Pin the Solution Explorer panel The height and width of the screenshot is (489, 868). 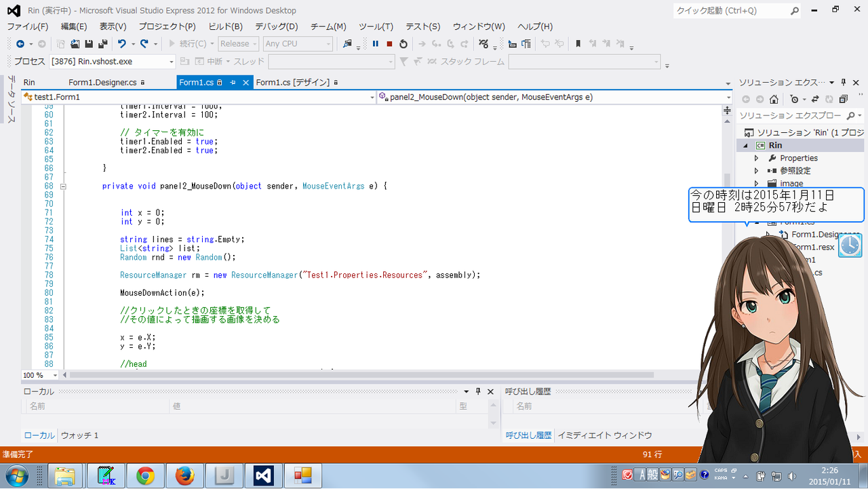[844, 82]
